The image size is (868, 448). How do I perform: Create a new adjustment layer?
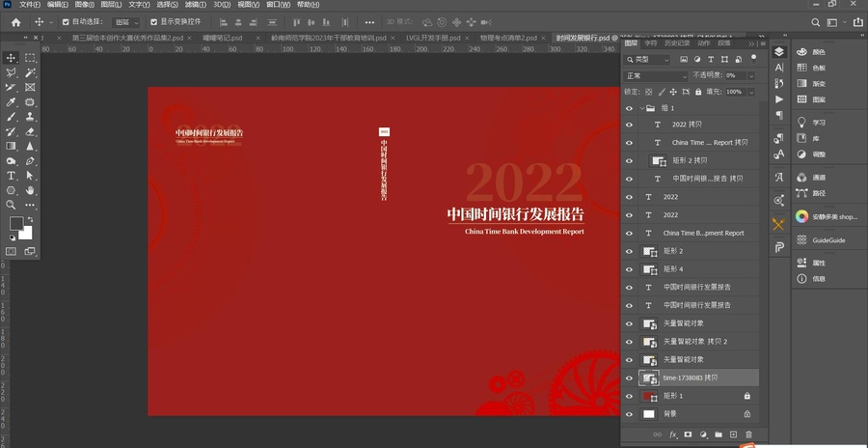pyautogui.click(x=704, y=434)
